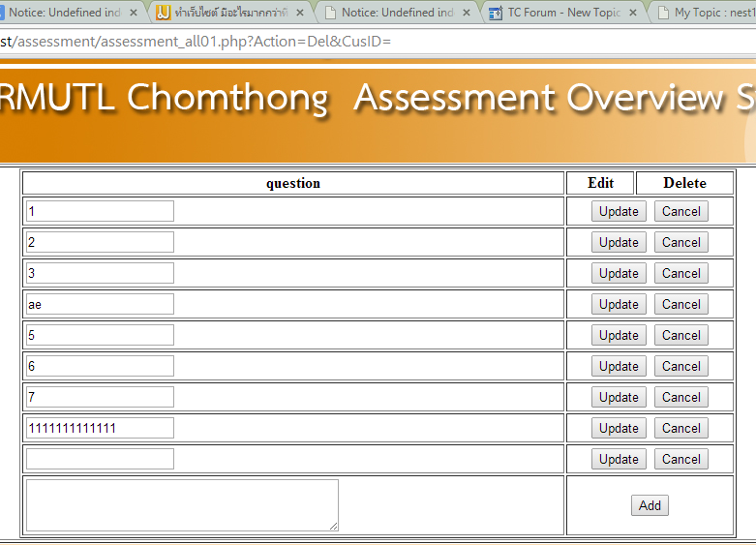Click Update button in row with value 5

pos(619,335)
